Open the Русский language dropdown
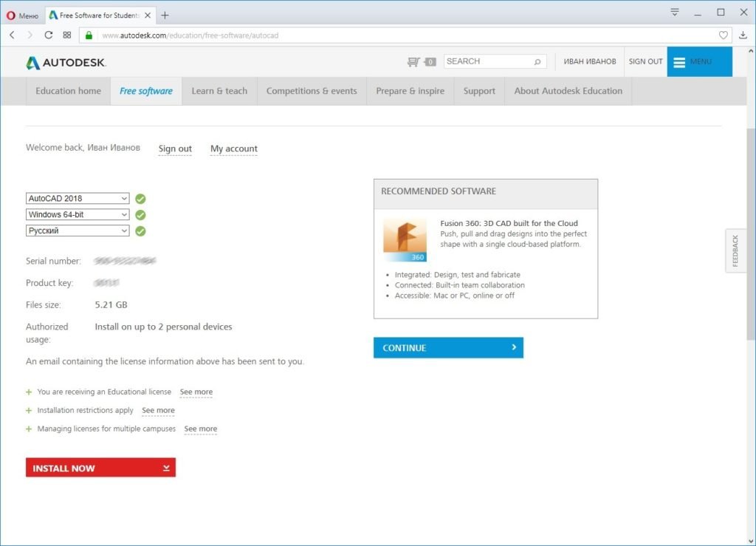The image size is (756, 546). (78, 231)
